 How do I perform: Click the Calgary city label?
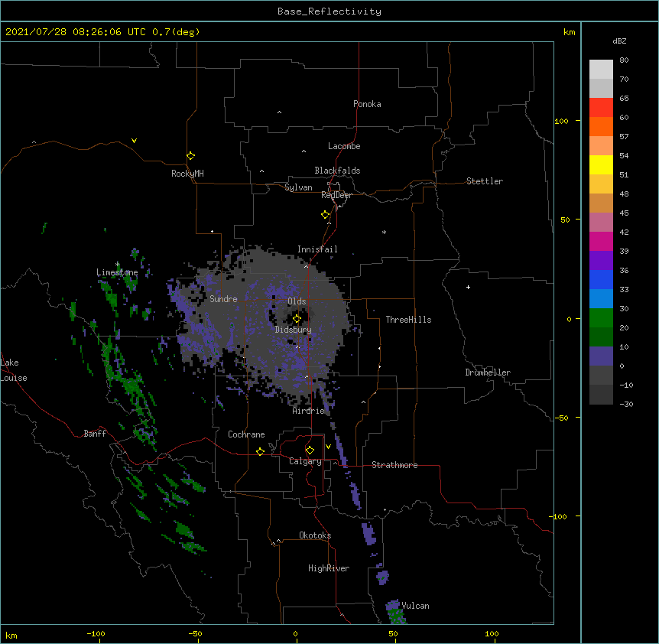[x=305, y=461]
